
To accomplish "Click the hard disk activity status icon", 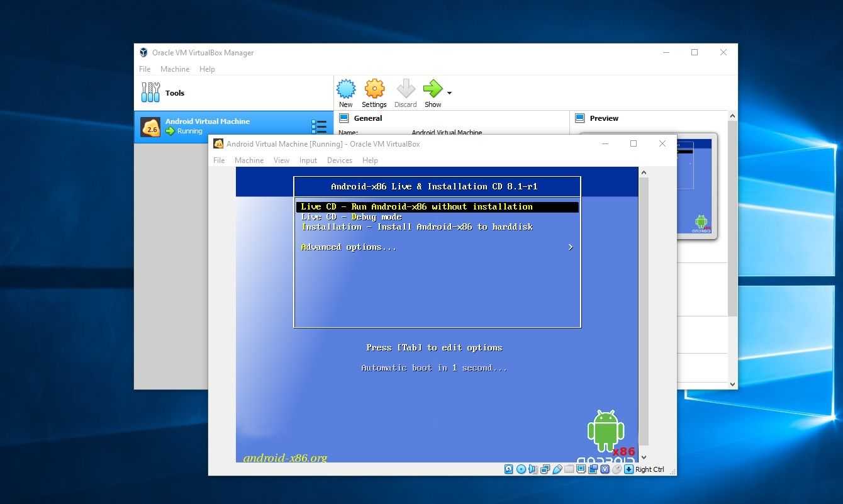I will point(509,469).
